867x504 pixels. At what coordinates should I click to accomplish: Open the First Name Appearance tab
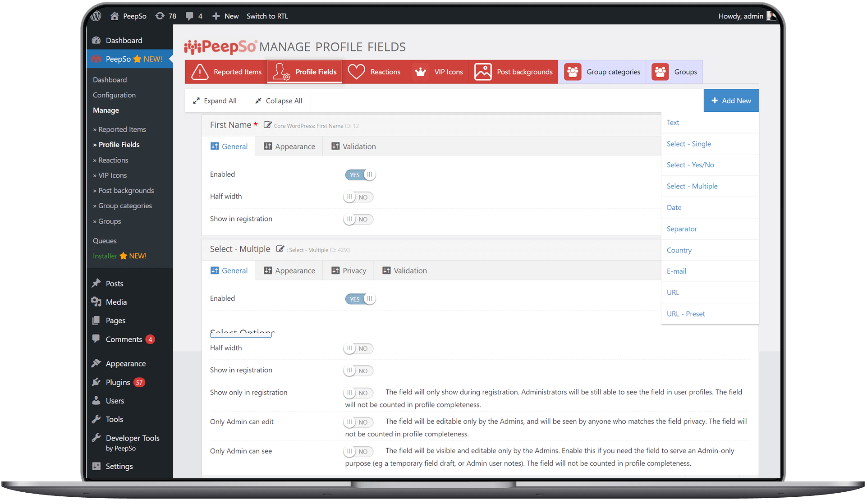pyautogui.click(x=289, y=147)
